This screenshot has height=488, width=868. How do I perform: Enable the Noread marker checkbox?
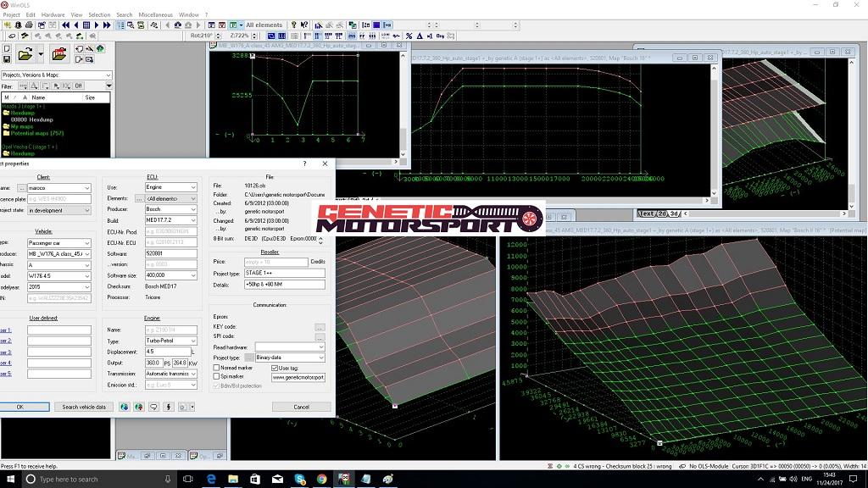point(216,368)
